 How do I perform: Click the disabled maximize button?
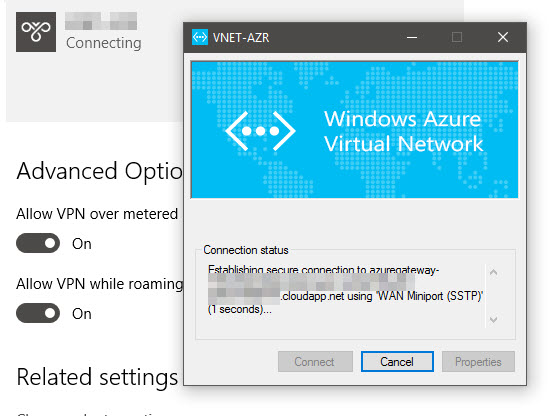pos(457,37)
